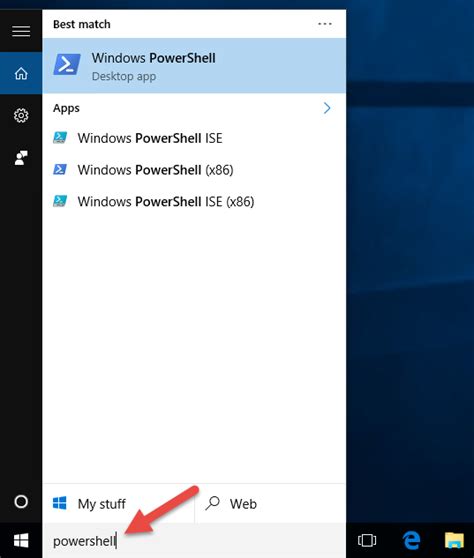
Task: Open Windows PowerShell ISE (x86)
Action: coord(194,201)
